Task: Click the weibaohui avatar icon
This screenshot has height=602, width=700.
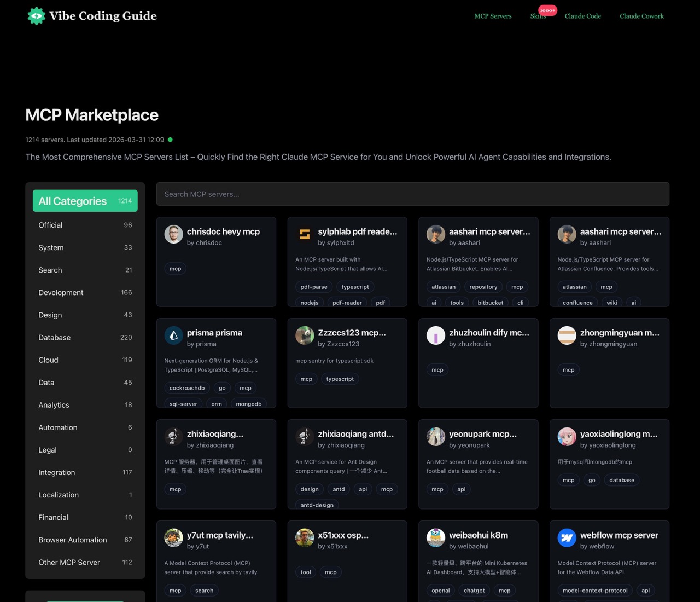Action: click(x=436, y=538)
